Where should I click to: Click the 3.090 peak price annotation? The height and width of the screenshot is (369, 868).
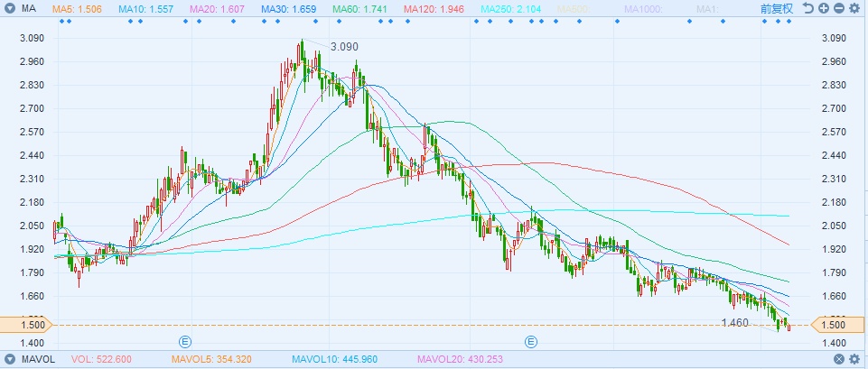tap(344, 47)
